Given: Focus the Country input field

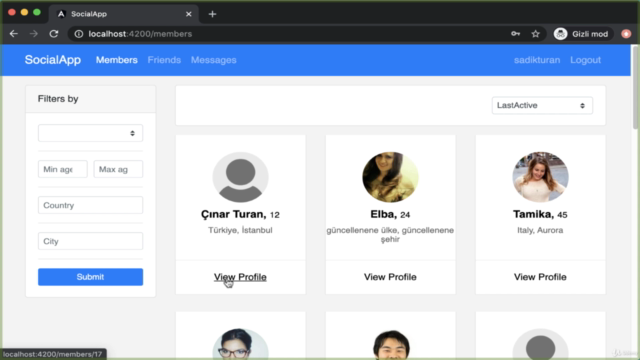Looking at the screenshot, I should [x=90, y=205].
